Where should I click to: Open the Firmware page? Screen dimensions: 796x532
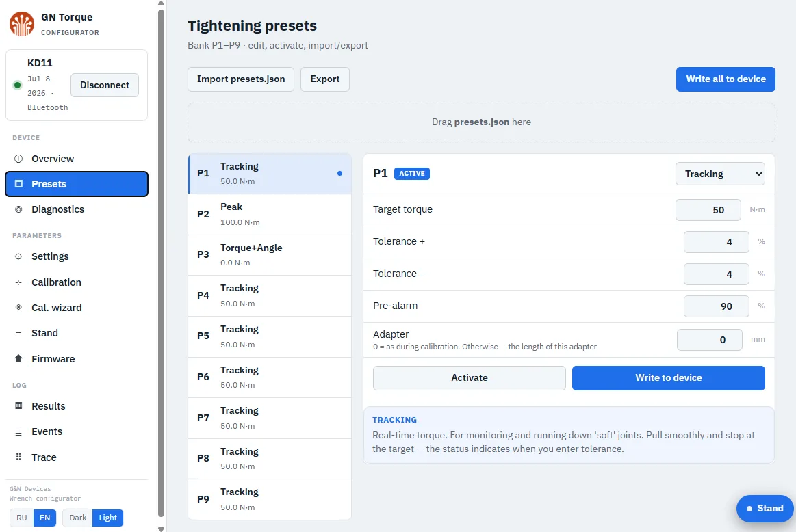[x=77, y=358]
